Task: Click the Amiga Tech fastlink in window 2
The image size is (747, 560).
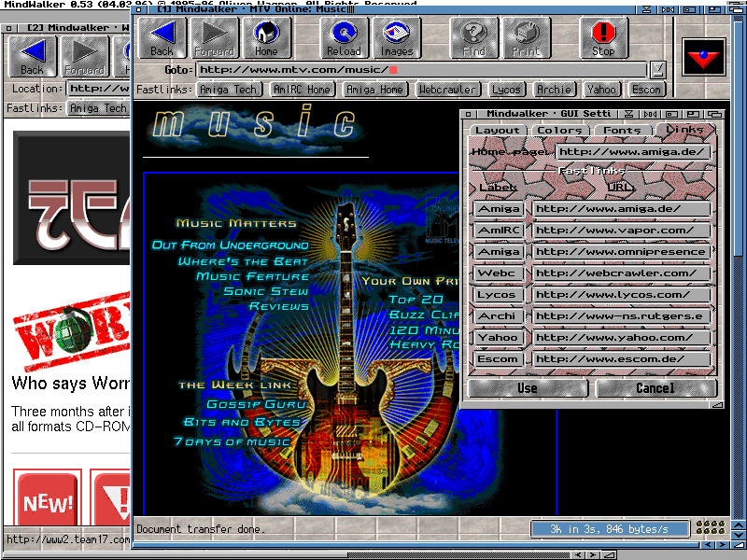Action: pyautogui.click(x=98, y=108)
